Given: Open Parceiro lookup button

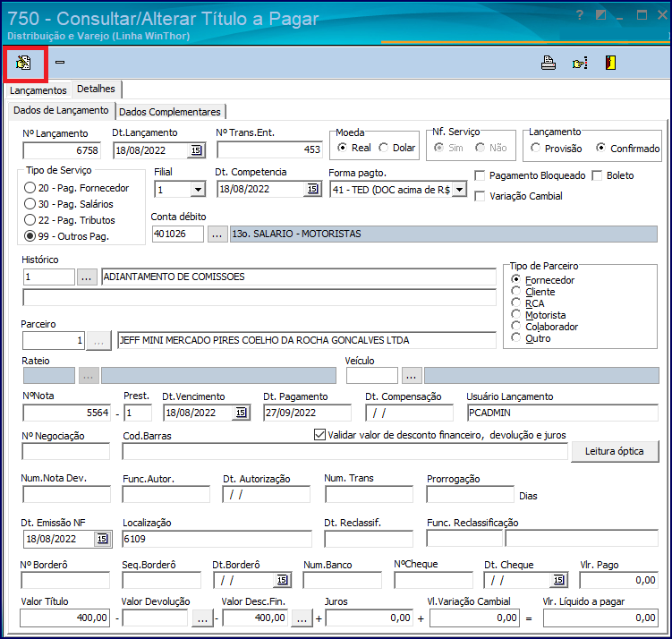Looking at the screenshot, I should [x=98, y=341].
